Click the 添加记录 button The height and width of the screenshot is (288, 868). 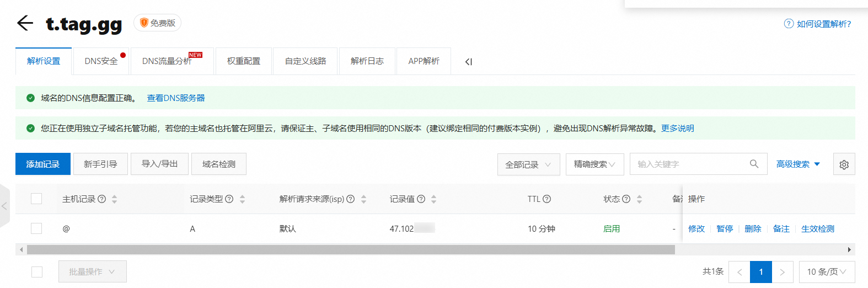(x=43, y=164)
